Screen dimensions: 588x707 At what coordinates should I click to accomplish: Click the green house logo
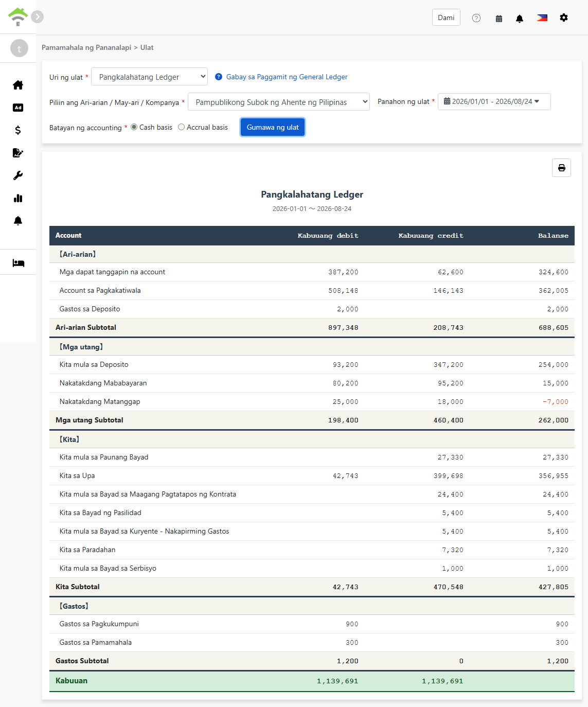18,16
